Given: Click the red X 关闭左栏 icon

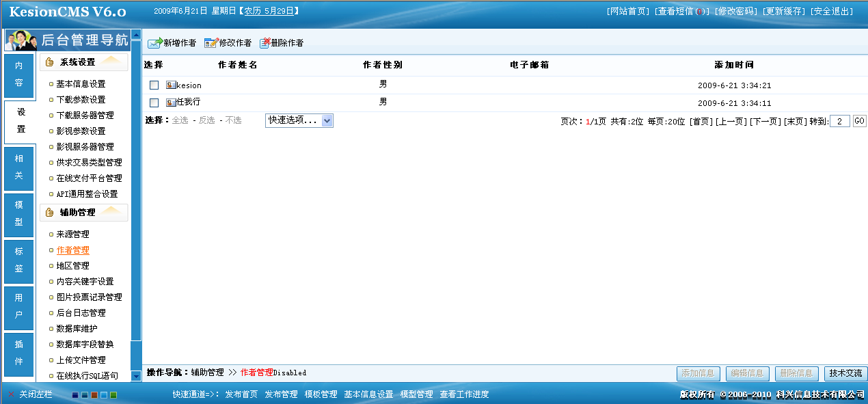Looking at the screenshot, I should coord(12,394).
